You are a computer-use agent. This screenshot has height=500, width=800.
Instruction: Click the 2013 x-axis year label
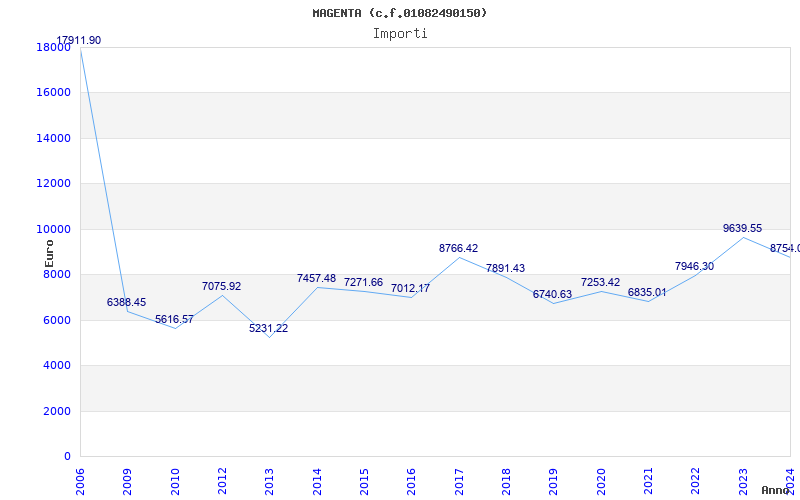(x=269, y=481)
